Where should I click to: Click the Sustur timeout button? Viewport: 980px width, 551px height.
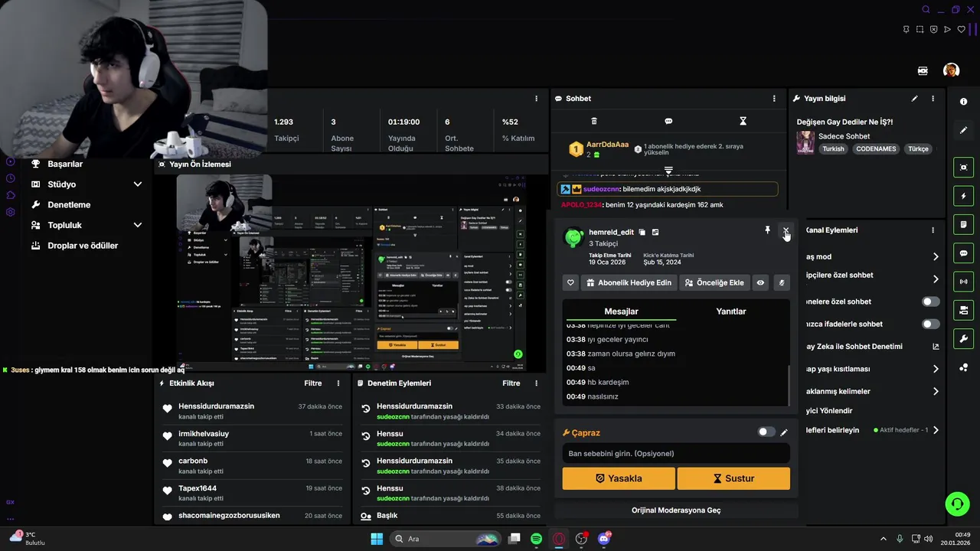[733, 478]
